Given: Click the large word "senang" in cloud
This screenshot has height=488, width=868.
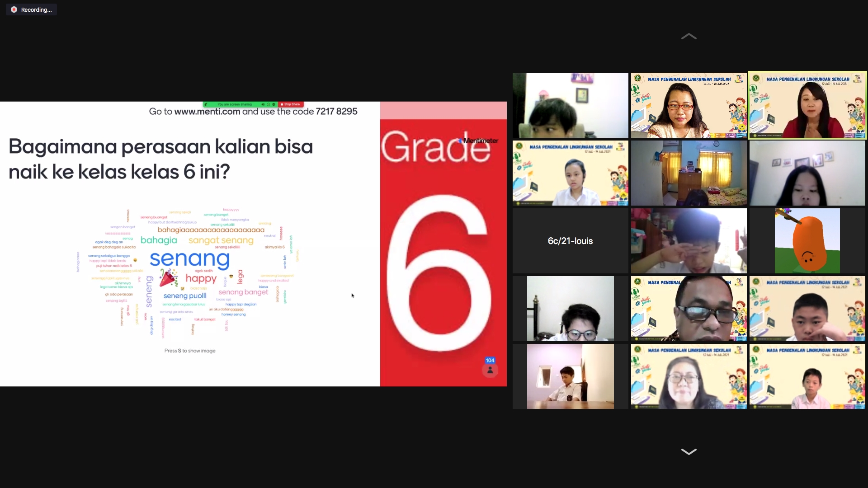Looking at the screenshot, I should pyautogui.click(x=189, y=259).
